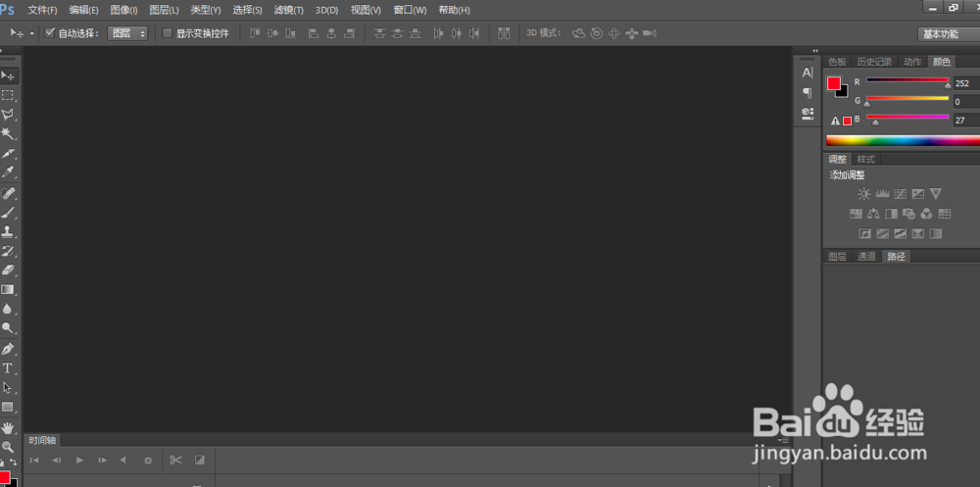980x487 pixels.
Task: Open the 图层 auto-select dropdown
Action: [127, 33]
